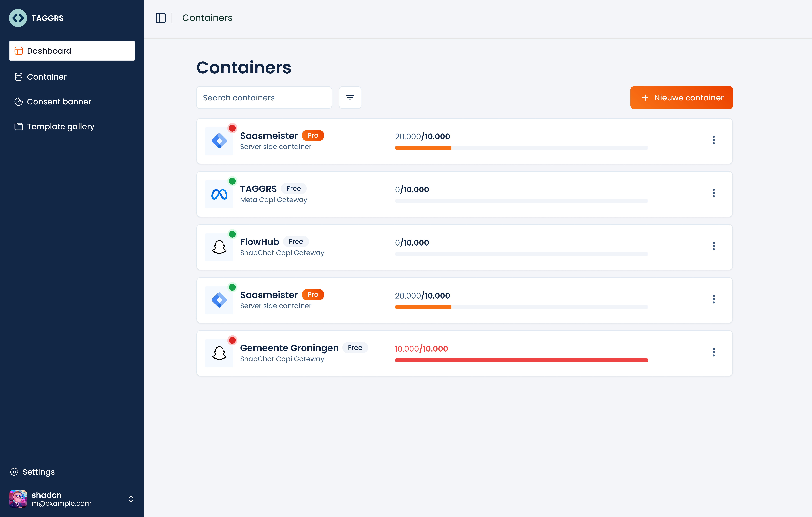Click the Snapchat icon of FlowHub container

(x=219, y=247)
